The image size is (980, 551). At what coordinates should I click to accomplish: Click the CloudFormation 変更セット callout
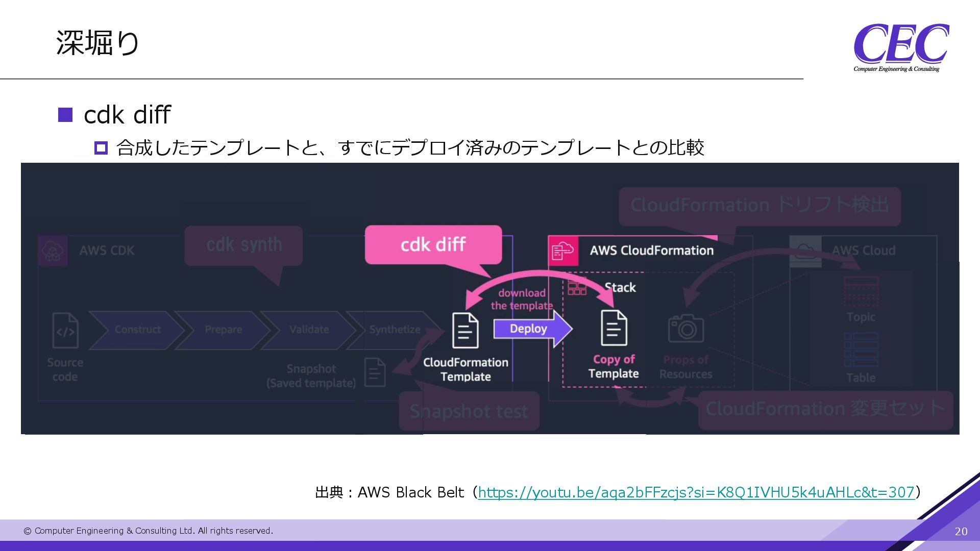825,409
